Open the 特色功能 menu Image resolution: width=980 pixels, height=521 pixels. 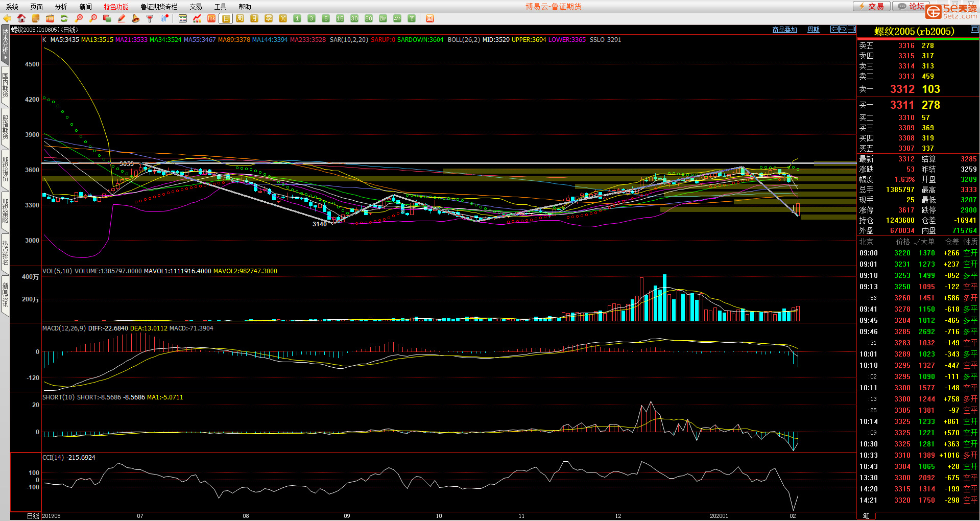click(x=116, y=7)
